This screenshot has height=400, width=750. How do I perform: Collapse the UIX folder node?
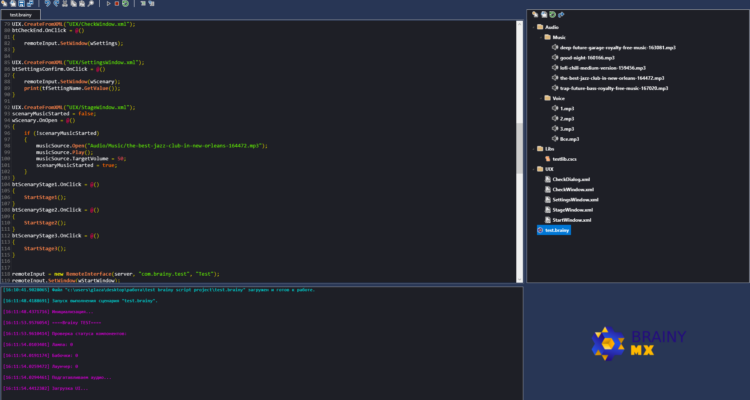tap(533, 169)
